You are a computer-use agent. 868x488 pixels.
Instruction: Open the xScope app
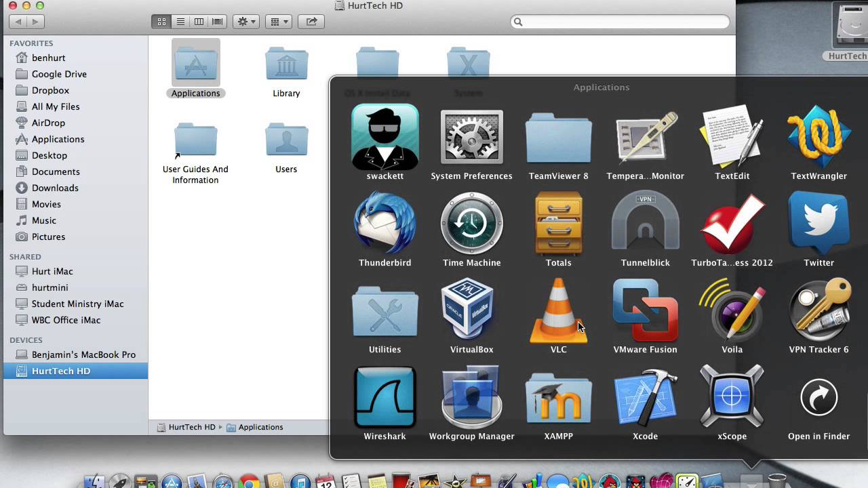pyautogui.click(x=732, y=397)
